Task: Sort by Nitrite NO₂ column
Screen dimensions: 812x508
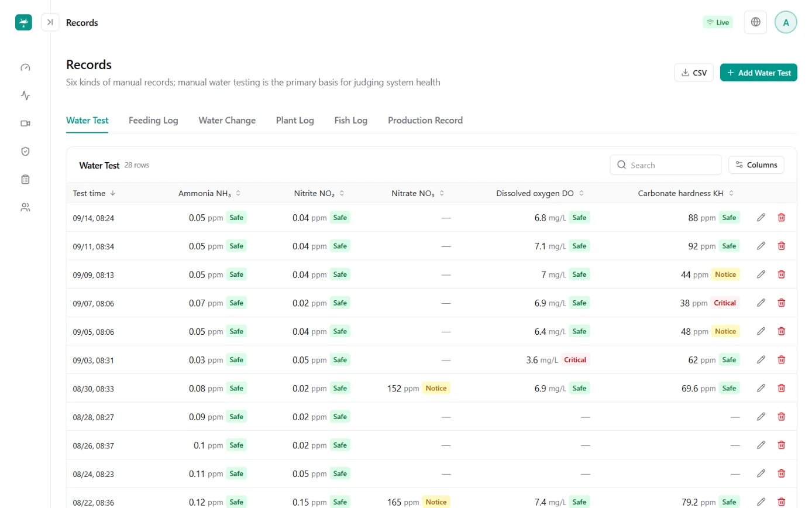Action: click(319, 193)
